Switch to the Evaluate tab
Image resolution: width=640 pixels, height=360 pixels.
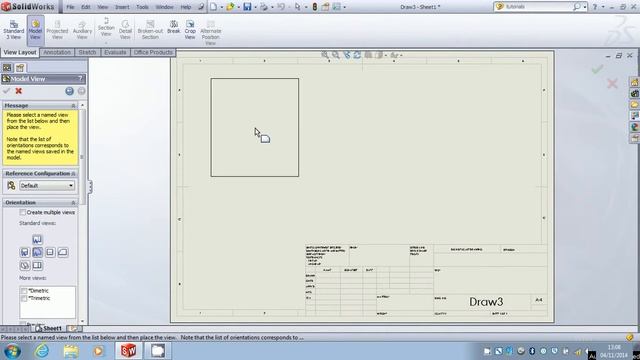115,52
